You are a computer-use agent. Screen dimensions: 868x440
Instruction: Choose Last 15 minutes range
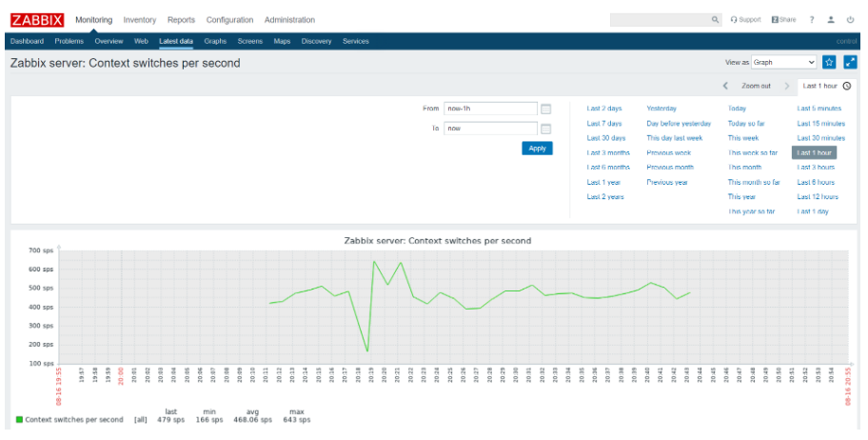coord(821,124)
